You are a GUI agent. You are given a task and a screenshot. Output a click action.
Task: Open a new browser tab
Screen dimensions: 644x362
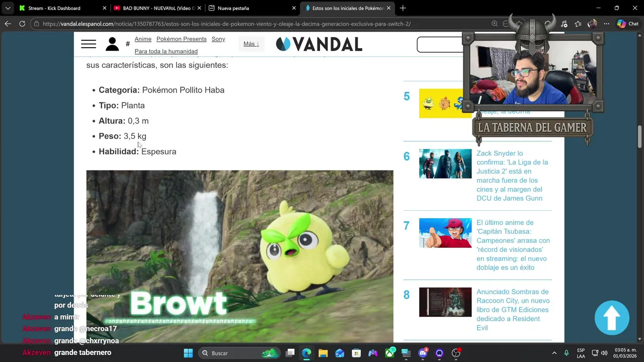click(403, 8)
